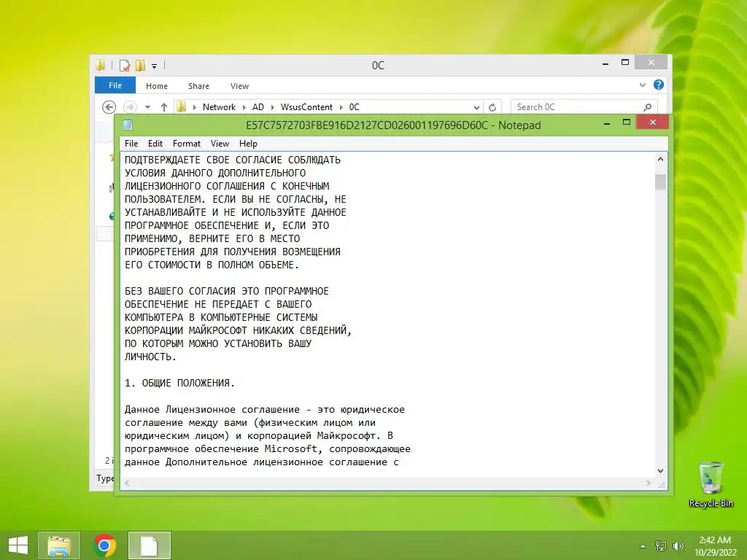
Task: Expand the arrow after WsusContent in path
Action: coord(341,107)
